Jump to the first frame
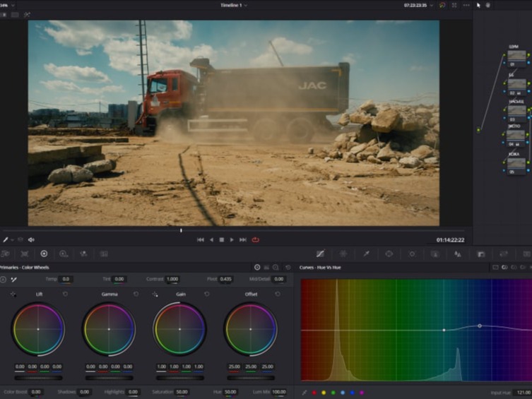 click(201, 239)
